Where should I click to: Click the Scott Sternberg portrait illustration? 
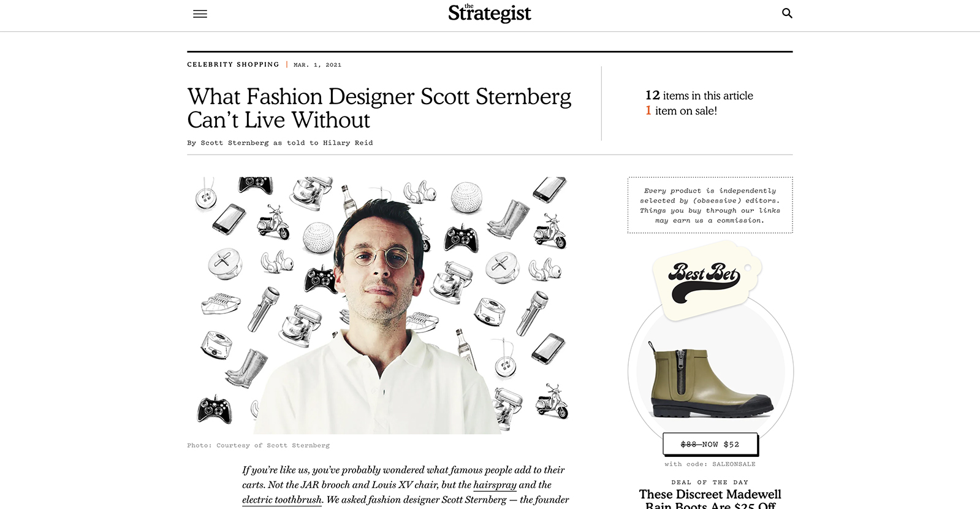[x=379, y=305]
